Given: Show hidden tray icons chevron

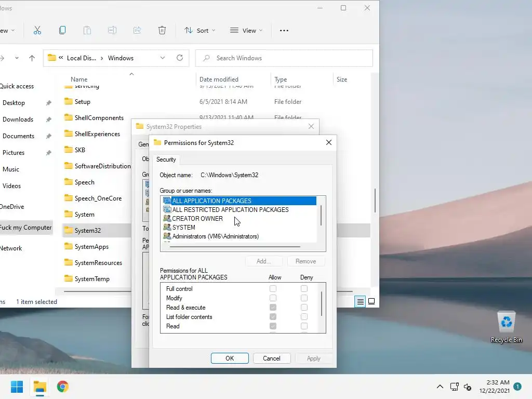Looking at the screenshot, I should click(x=440, y=387).
